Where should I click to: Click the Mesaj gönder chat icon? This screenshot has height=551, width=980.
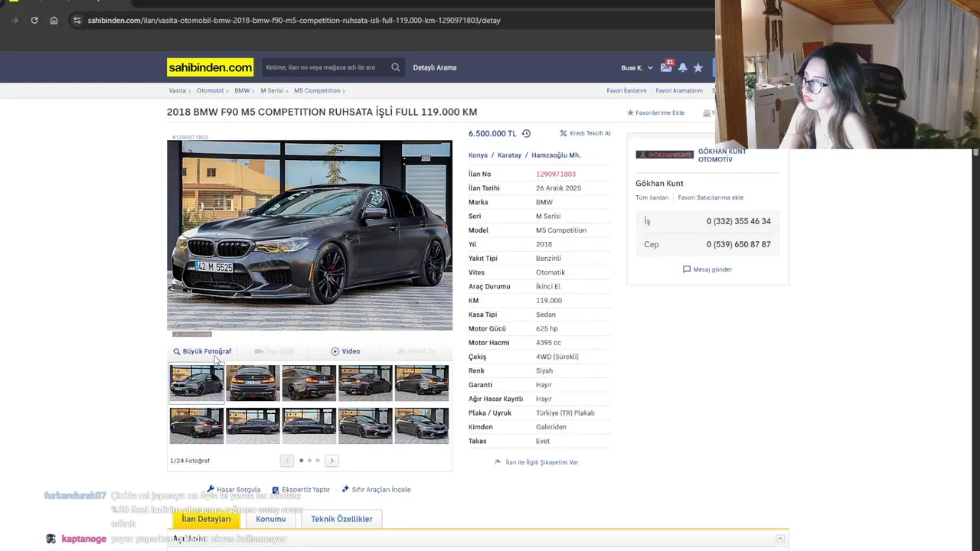(687, 269)
